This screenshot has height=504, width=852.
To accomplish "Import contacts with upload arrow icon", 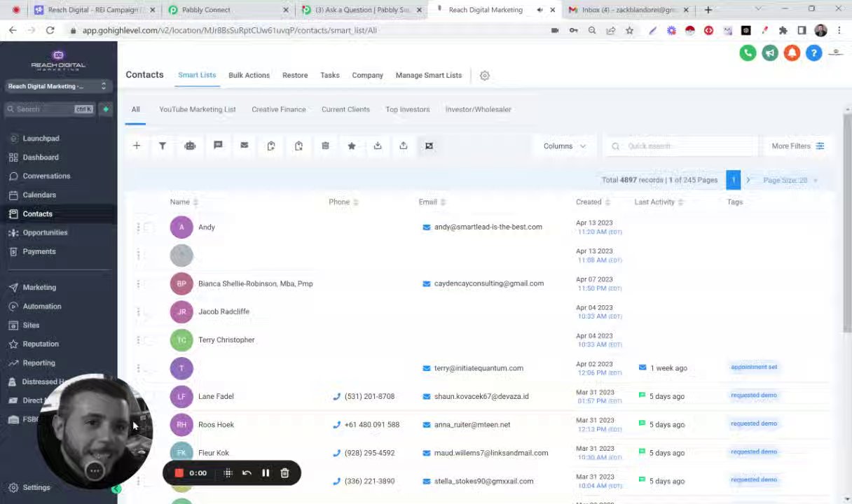I will 404,146.
